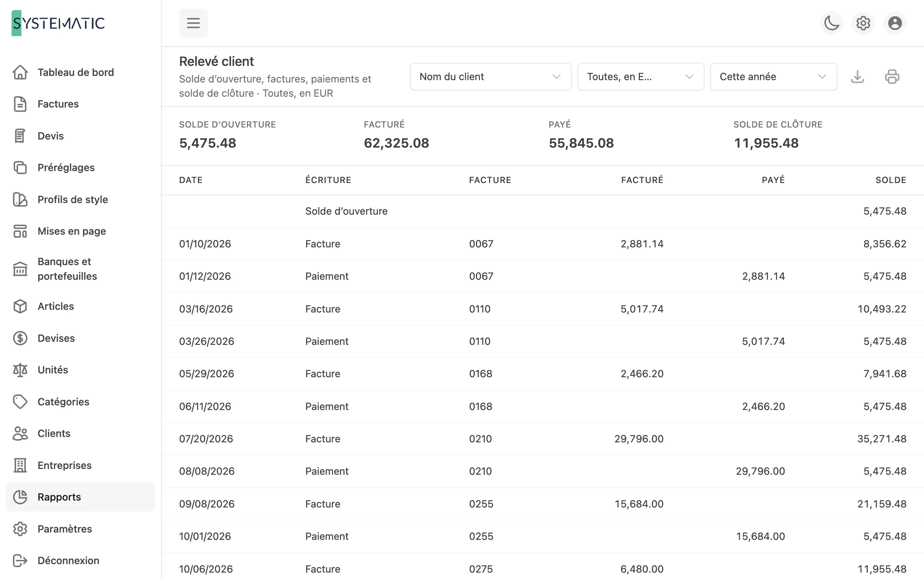Toggle the hamburger sidebar menu button

(193, 23)
